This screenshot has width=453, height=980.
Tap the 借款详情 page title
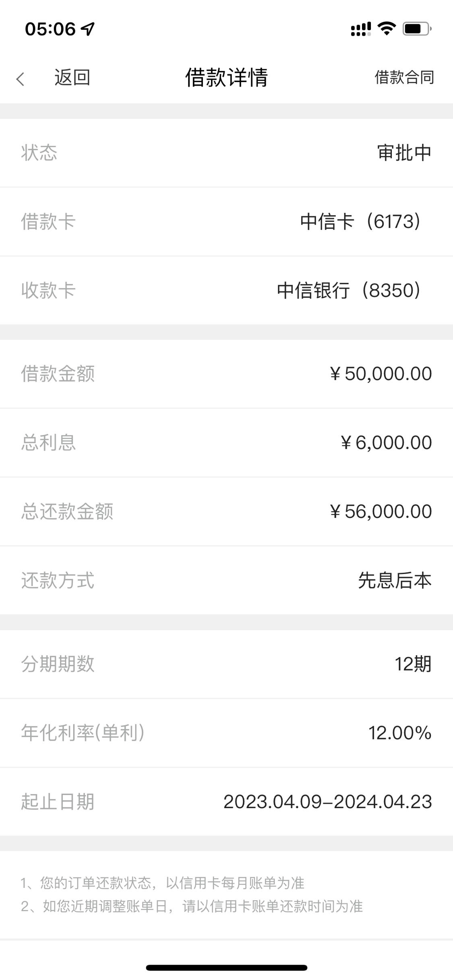pyautogui.click(x=226, y=77)
